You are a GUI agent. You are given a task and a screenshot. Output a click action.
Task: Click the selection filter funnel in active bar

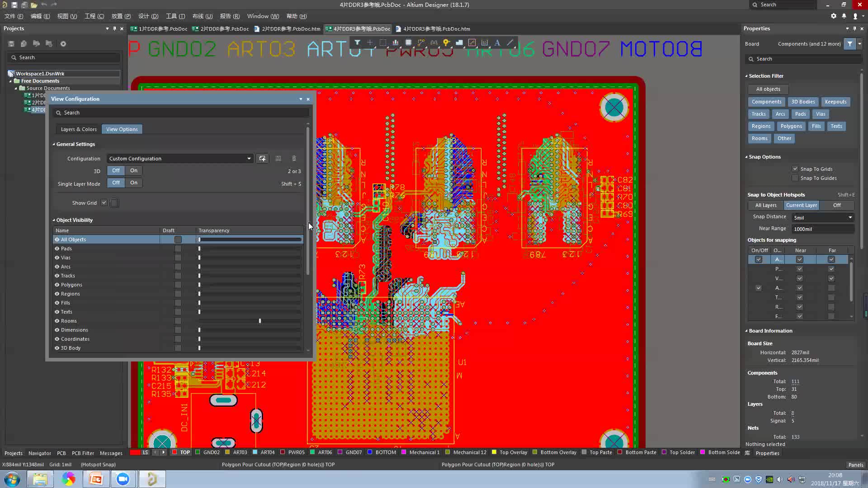(357, 42)
